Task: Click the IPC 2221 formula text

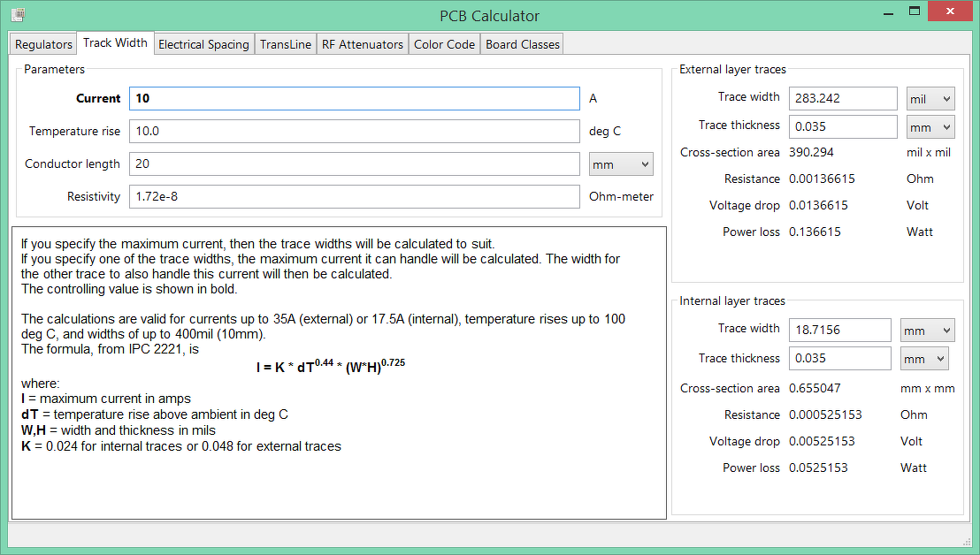Action: [x=331, y=367]
